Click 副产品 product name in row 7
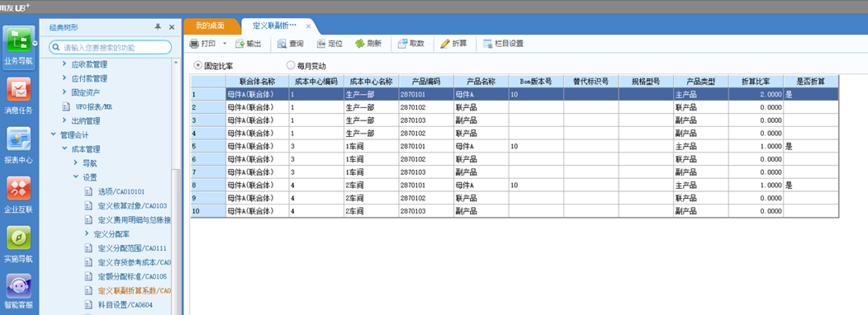This screenshot has width=868, height=315. point(481,172)
